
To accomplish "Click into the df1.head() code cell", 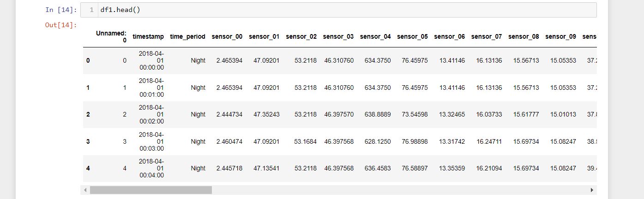I will (x=323, y=10).
